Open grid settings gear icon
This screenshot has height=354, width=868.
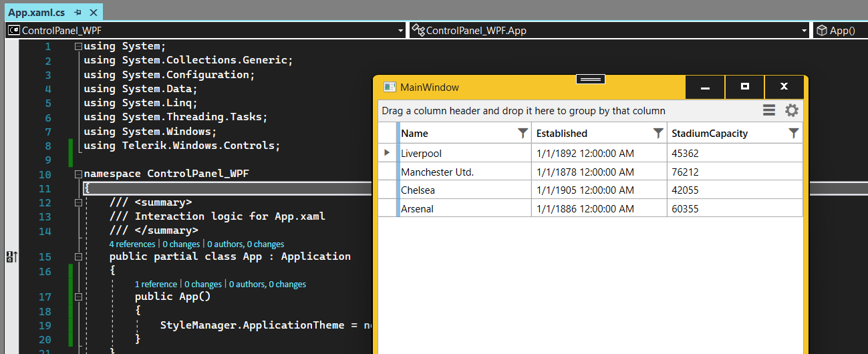click(x=792, y=111)
